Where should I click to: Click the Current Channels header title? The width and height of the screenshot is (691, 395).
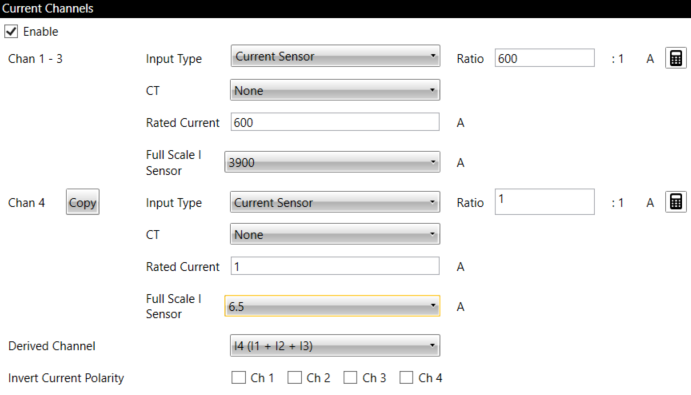(x=48, y=8)
